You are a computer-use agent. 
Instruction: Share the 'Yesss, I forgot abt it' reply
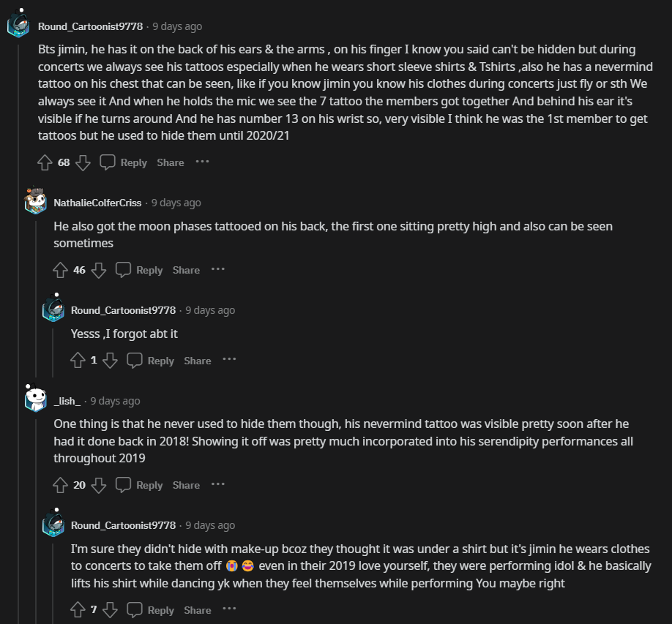pyautogui.click(x=198, y=361)
